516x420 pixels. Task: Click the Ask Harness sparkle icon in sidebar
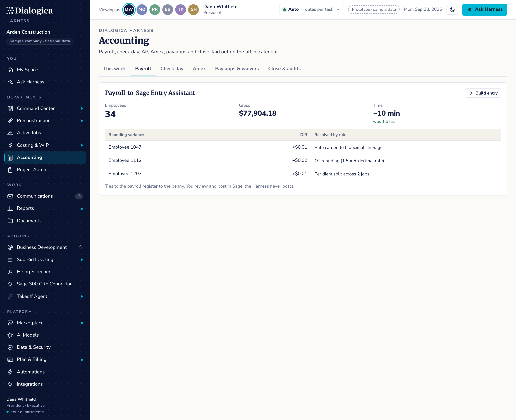(10, 82)
